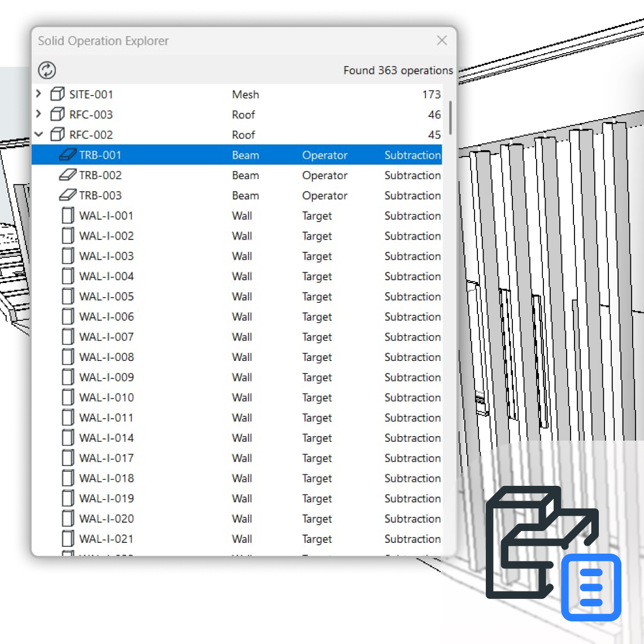Viewport: 644px width, 644px height.
Task: Click Target role in the WAL-I-018 row
Action: (317, 478)
